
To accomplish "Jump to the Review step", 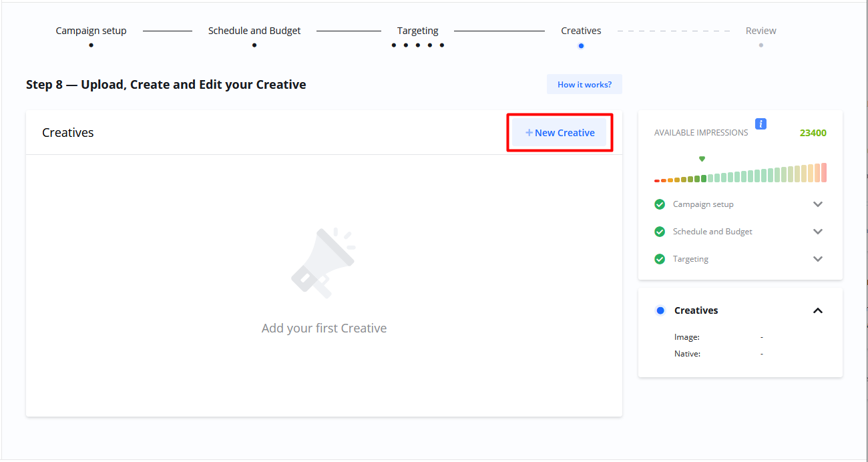I will click(761, 31).
